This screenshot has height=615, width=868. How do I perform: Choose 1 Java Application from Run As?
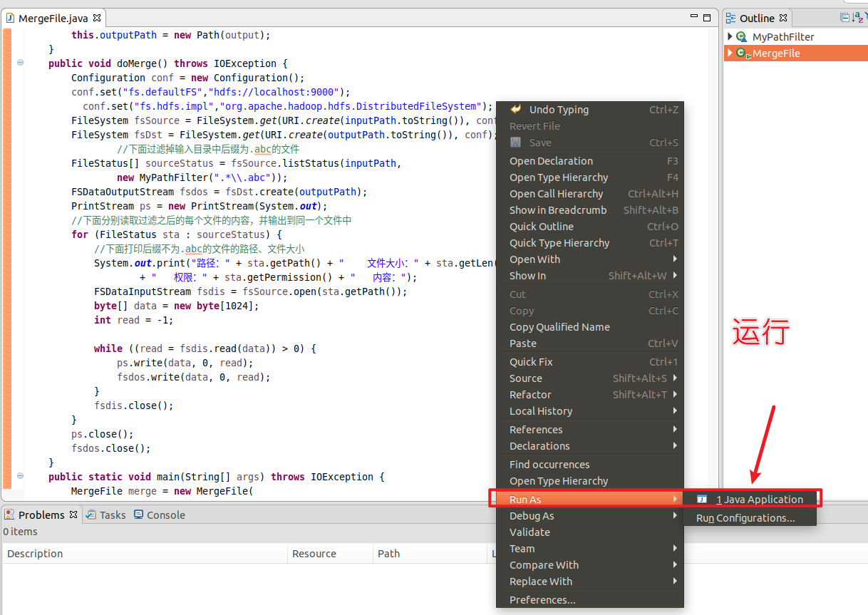click(x=759, y=500)
